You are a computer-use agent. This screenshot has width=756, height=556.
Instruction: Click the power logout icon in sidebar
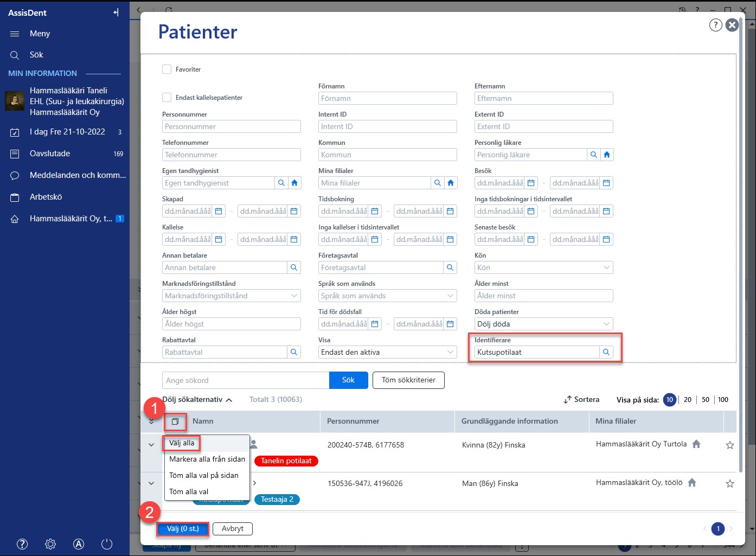107,544
